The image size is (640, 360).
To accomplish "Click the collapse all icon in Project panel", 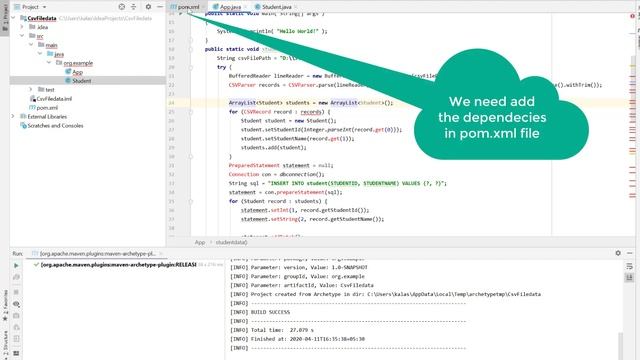I will click(133, 7).
